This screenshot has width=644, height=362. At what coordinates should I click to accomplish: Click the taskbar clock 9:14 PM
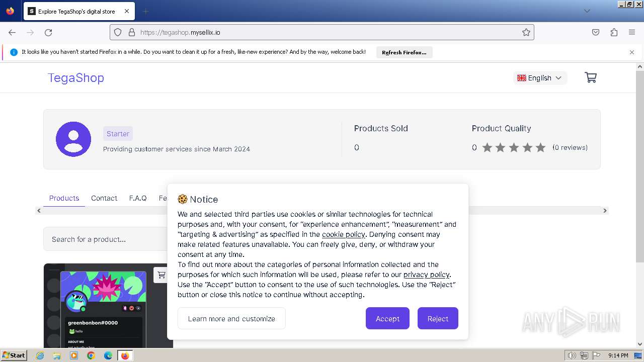point(618,355)
